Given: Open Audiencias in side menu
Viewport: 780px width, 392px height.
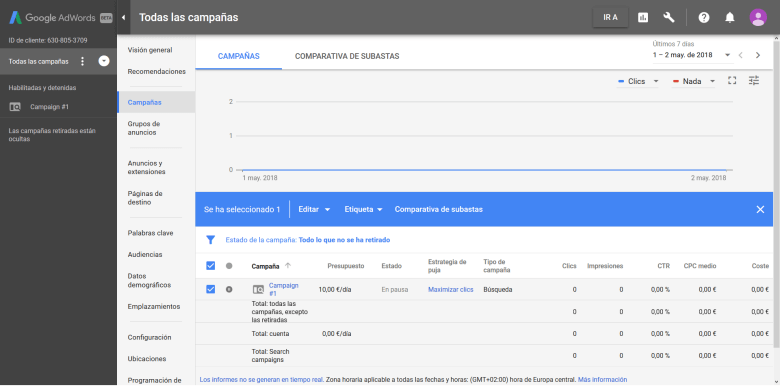Looking at the screenshot, I should pos(145,254).
